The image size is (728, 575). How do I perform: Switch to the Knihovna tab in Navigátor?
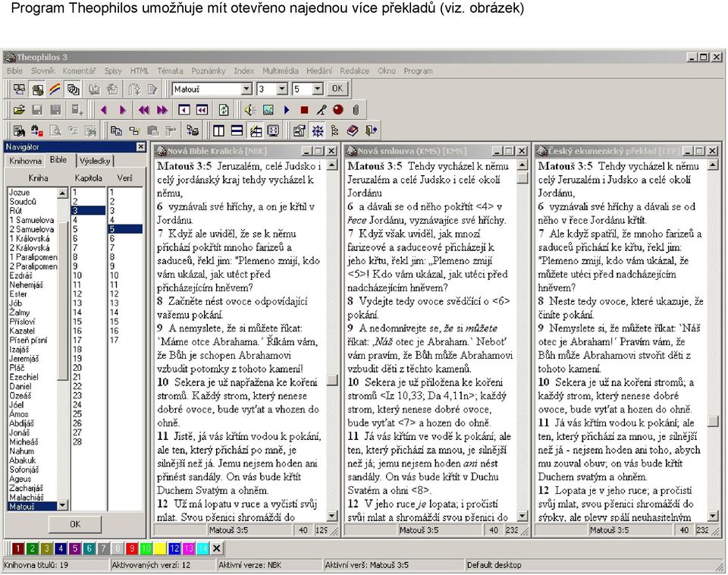click(26, 161)
